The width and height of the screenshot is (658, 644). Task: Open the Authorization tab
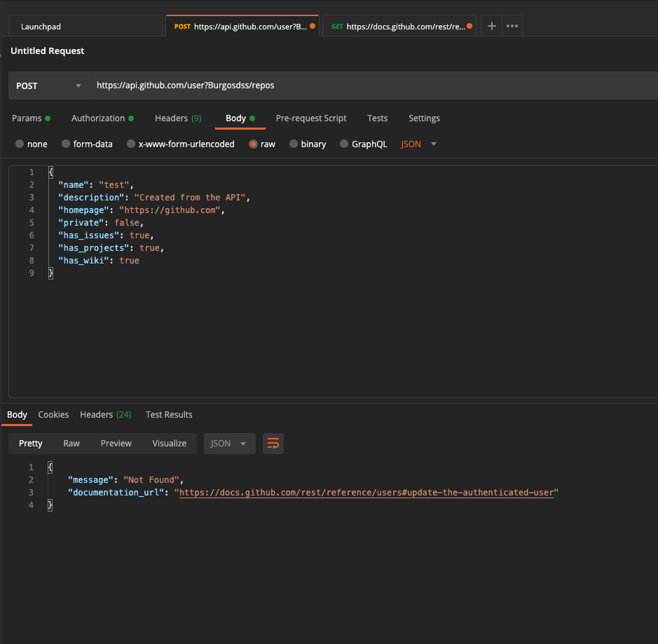tap(102, 118)
